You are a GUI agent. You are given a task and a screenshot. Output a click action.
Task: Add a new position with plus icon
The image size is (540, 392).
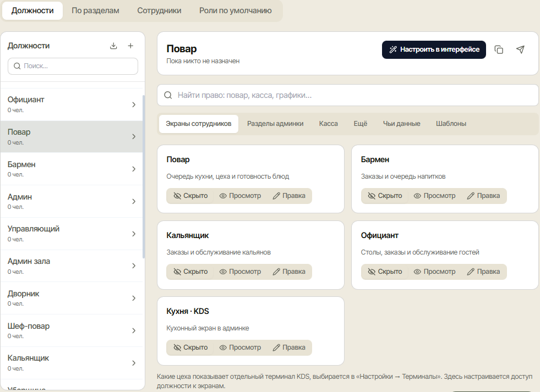130,46
